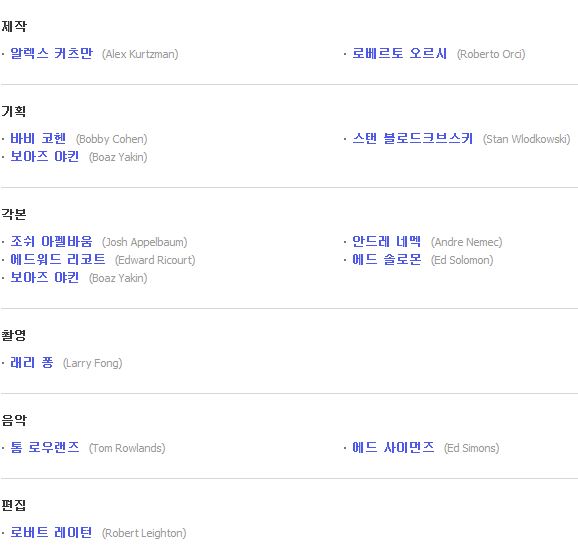Open producer link 알렉스 커츠만 (Alex Kurtzman)
Screen dimensions: 578x557
coord(52,53)
